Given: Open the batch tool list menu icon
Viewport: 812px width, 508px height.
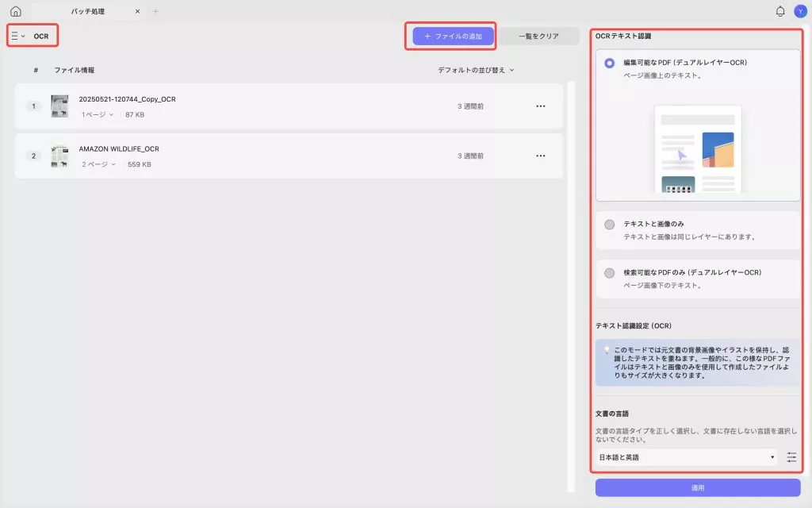Looking at the screenshot, I should [17, 36].
